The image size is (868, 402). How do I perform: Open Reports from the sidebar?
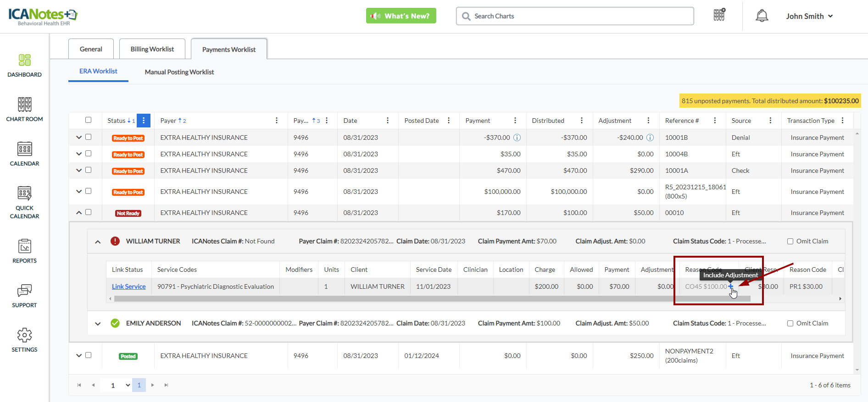tap(24, 251)
